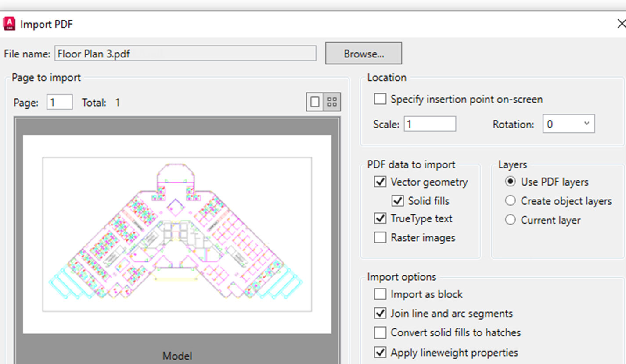Enable Raster images import

coord(380,238)
